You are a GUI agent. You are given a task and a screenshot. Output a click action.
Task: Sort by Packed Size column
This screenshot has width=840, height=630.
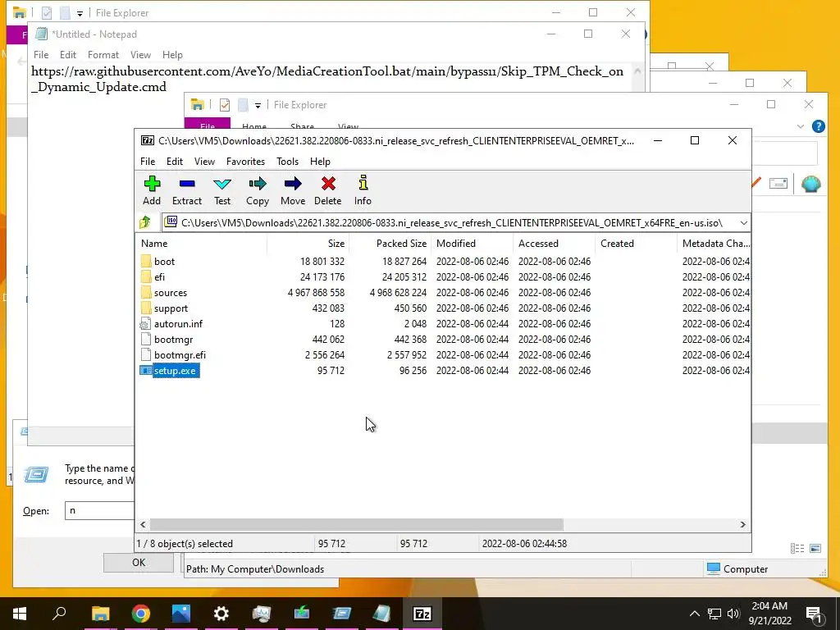[390, 243]
